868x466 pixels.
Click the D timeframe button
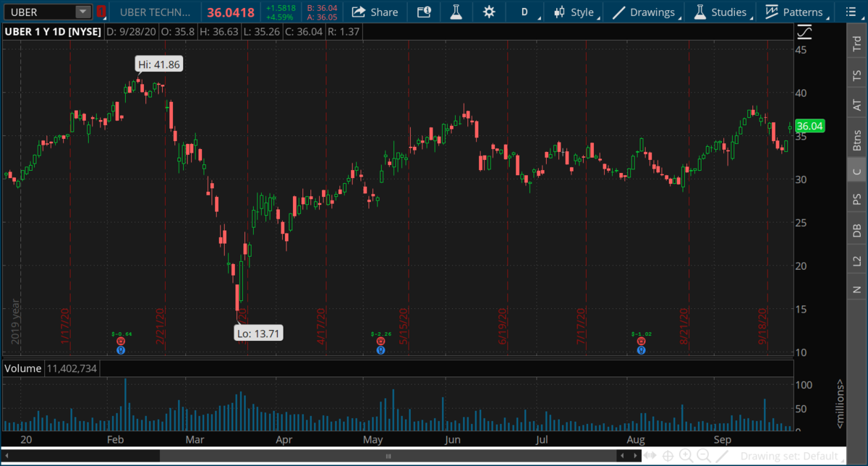(x=524, y=12)
